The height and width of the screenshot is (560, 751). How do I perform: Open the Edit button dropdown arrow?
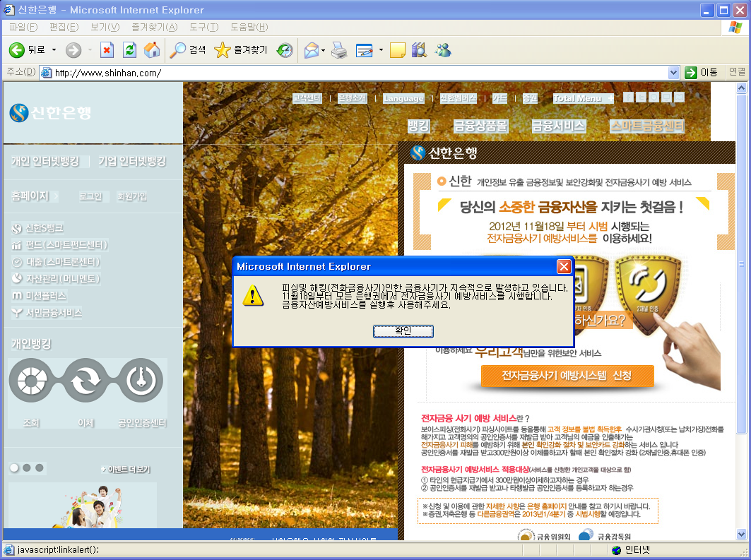click(x=381, y=49)
